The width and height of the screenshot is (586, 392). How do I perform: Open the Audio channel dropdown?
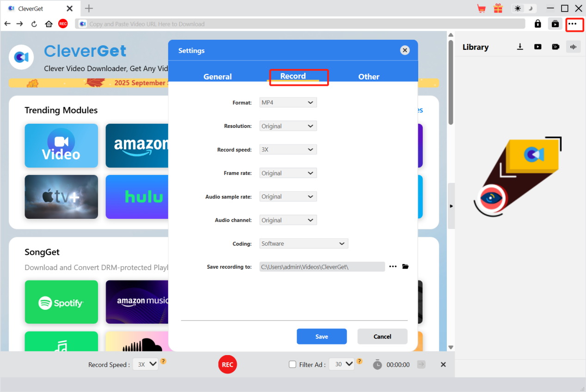click(x=288, y=220)
